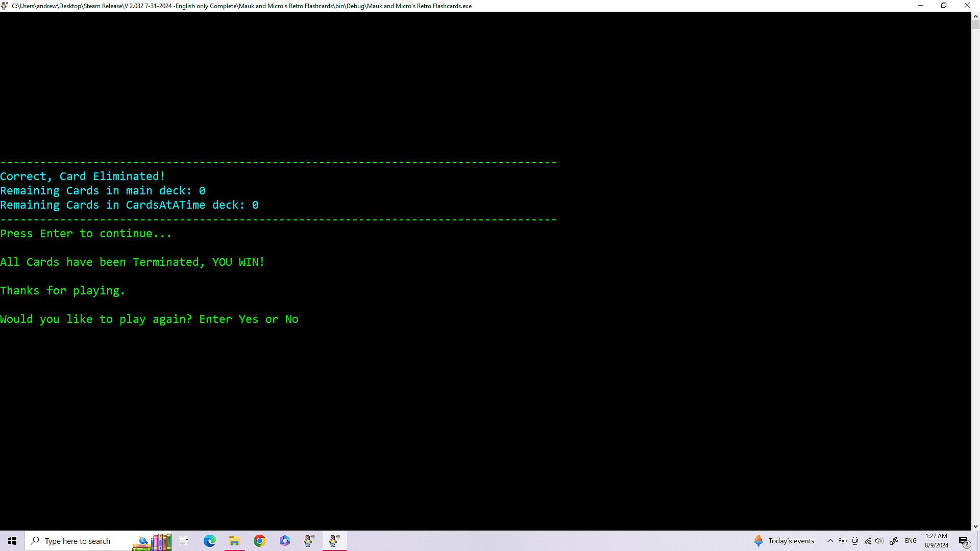Open the Microsoft 365 Copilot taskbar icon
The height and width of the screenshot is (551, 980).
point(284,541)
